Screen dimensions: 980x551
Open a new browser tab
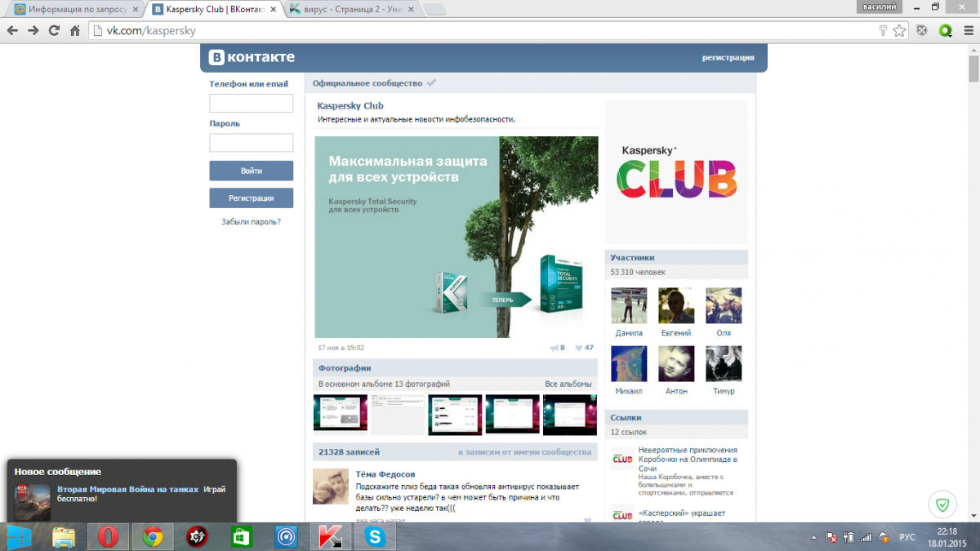(x=435, y=10)
